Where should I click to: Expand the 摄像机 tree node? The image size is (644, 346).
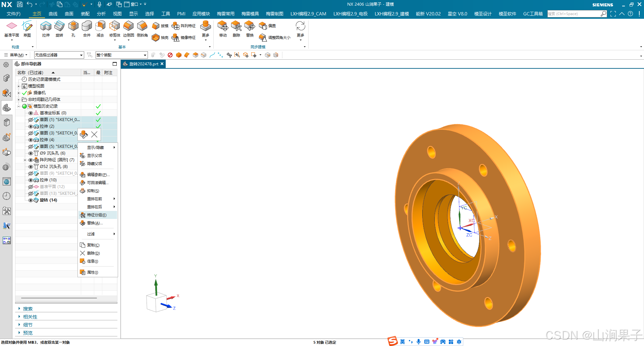[x=19, y=93]
